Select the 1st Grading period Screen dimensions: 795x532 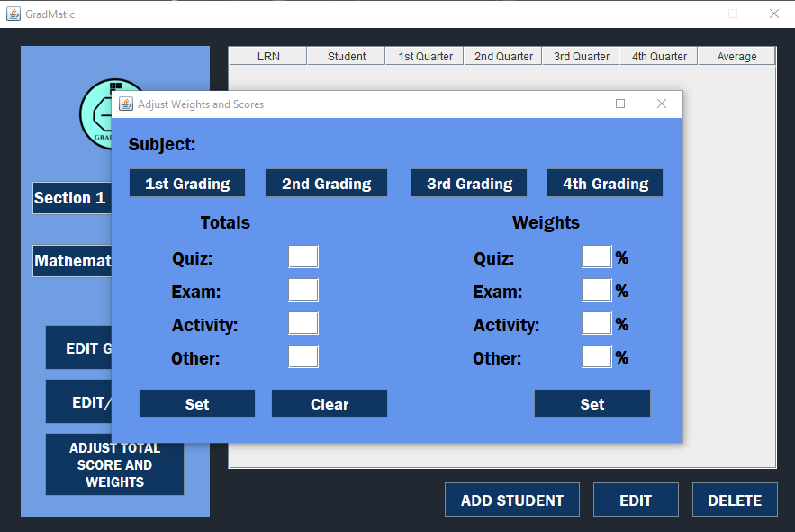(186, 183)
